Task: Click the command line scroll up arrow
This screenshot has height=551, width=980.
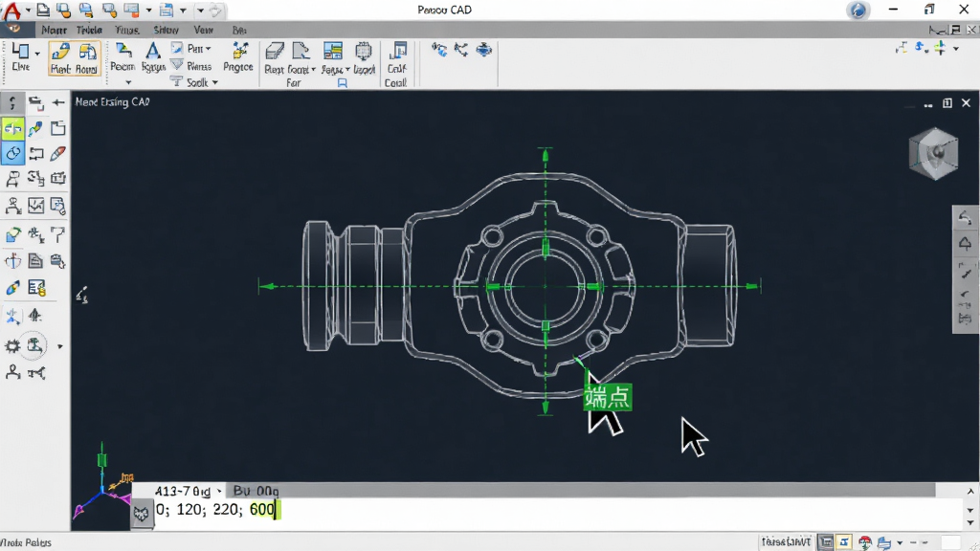Action: coord(970,491)
